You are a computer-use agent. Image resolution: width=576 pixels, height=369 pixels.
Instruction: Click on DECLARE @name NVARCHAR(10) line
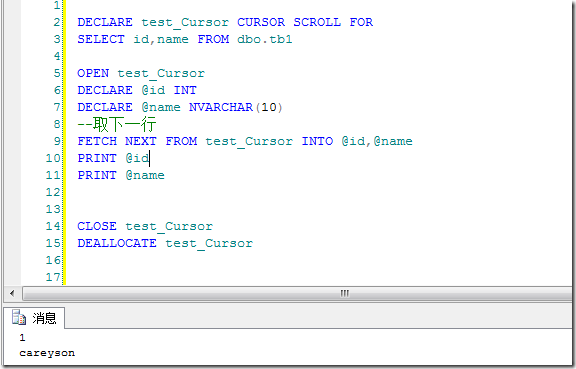click(x=180, y=107)
